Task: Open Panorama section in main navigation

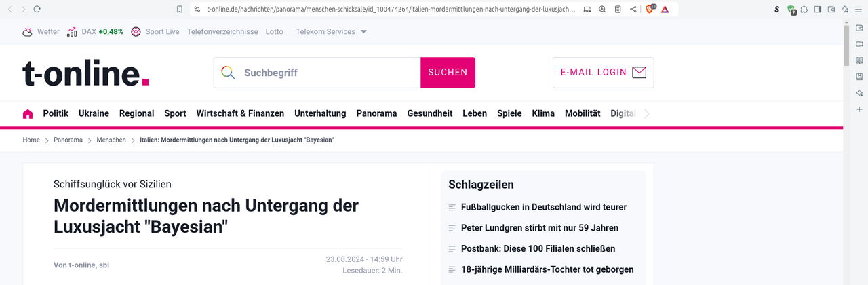Action: tap(376, 113)
